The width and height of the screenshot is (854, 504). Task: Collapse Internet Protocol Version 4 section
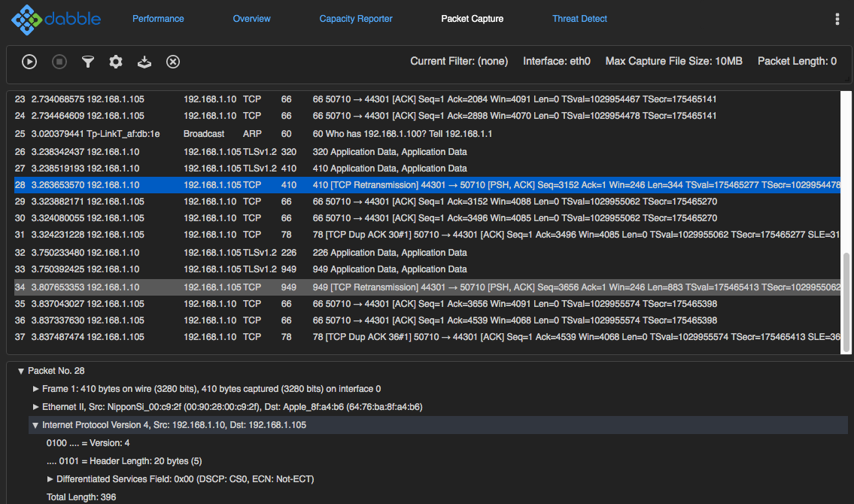point(35,425)
